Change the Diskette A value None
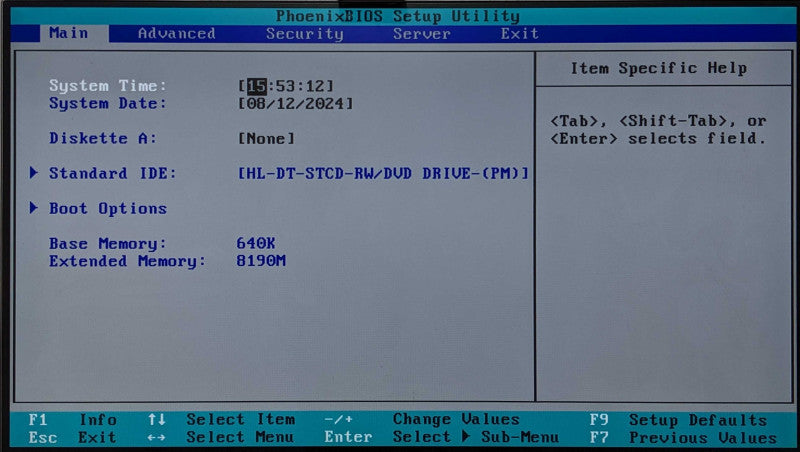 [266, 139]
